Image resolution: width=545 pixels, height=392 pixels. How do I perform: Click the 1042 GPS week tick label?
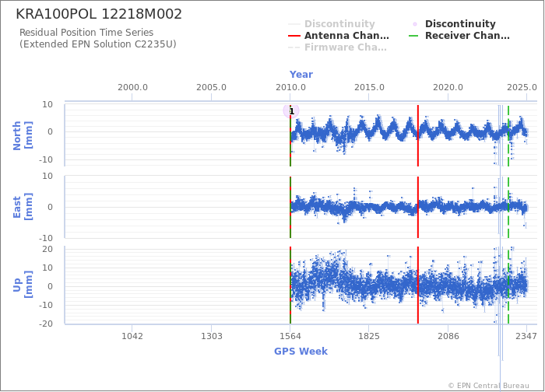132,336
